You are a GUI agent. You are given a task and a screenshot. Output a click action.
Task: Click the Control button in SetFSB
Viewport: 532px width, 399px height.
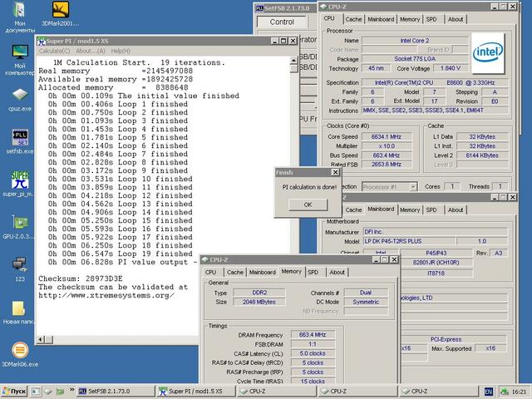point(282,22)
